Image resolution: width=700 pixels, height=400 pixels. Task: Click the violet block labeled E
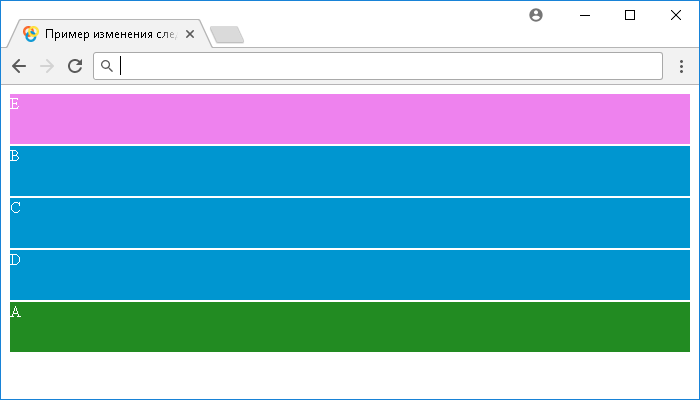pos(350,119)
